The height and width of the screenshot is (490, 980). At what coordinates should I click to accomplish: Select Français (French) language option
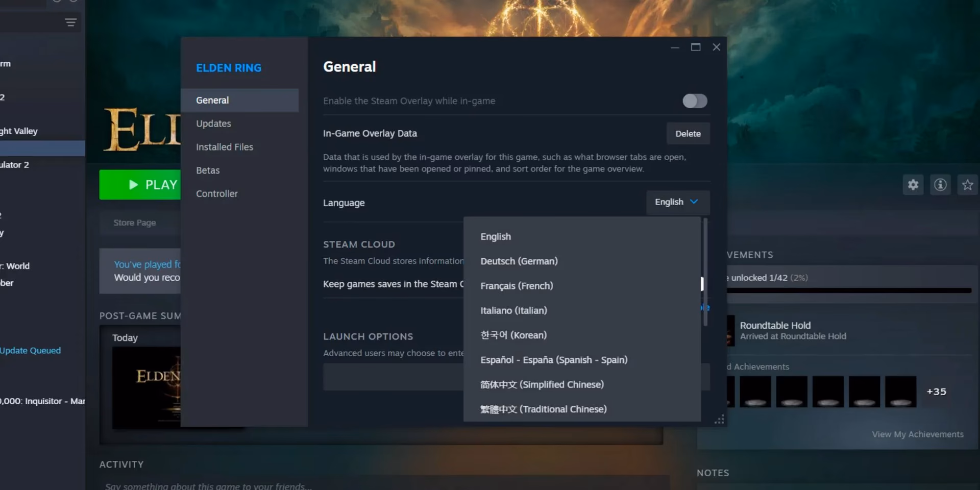pos(582,286)
